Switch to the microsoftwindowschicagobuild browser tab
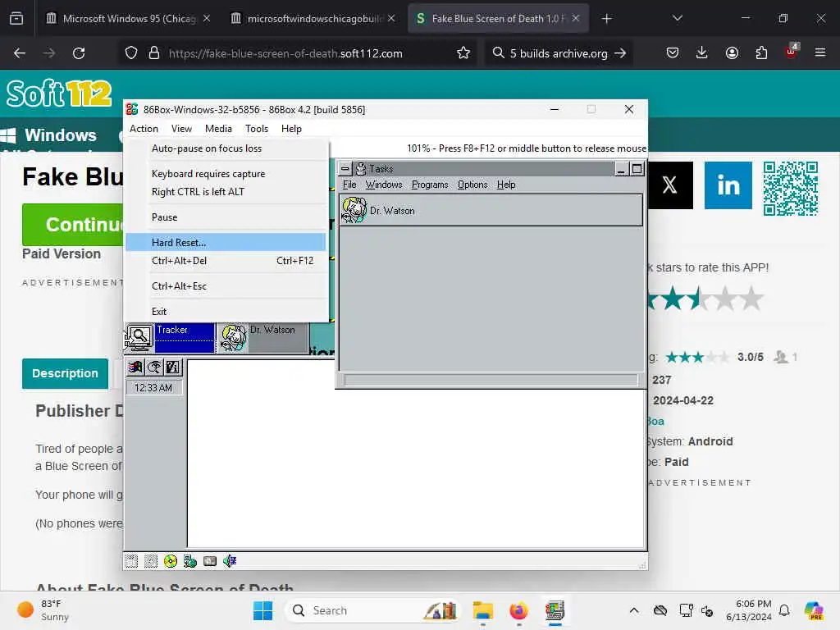This screenshot has height=630, width=840. tap(313, 18)
